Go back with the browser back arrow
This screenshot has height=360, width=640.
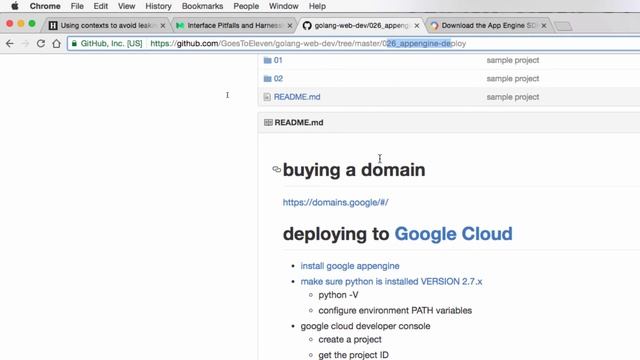click(x=10, y=43)
